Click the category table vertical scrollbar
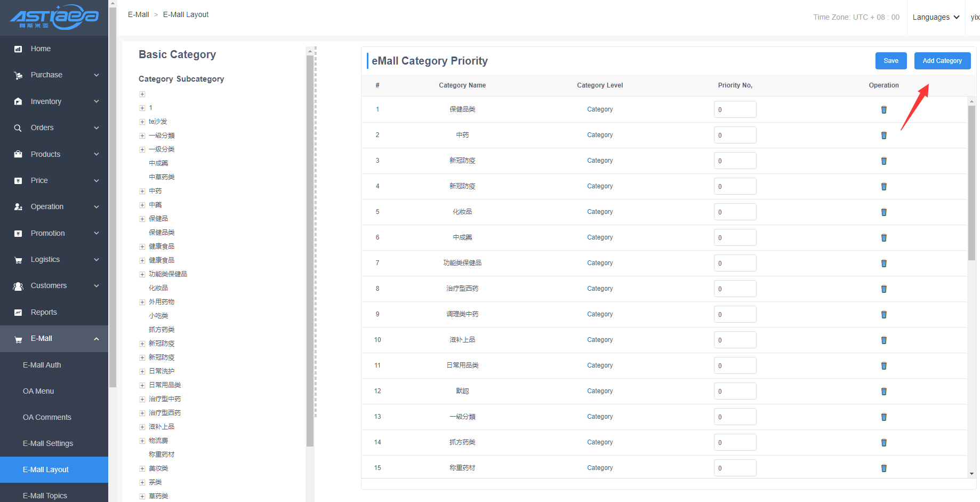Screen dimensions: 980x502 click(971, 181)
